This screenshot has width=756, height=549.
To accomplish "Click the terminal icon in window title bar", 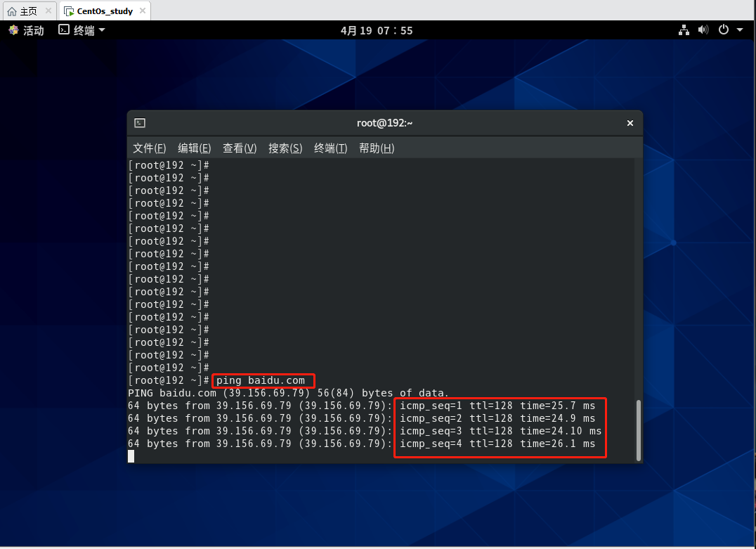I will coord(140,123).
